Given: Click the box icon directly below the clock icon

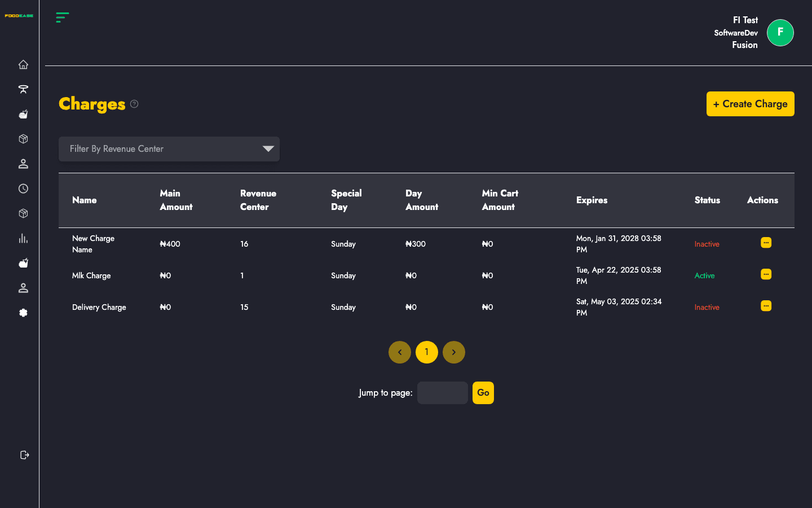Looking at the screenshot, I should point(23,213).
